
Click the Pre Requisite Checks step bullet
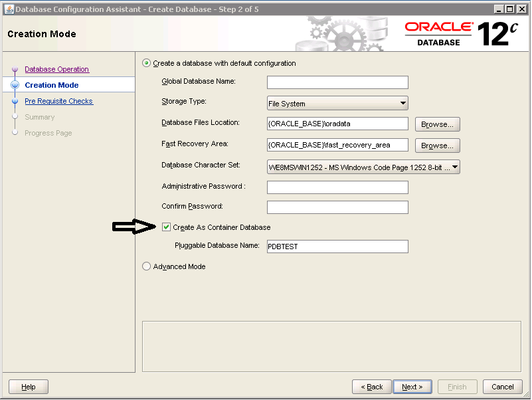15,101
